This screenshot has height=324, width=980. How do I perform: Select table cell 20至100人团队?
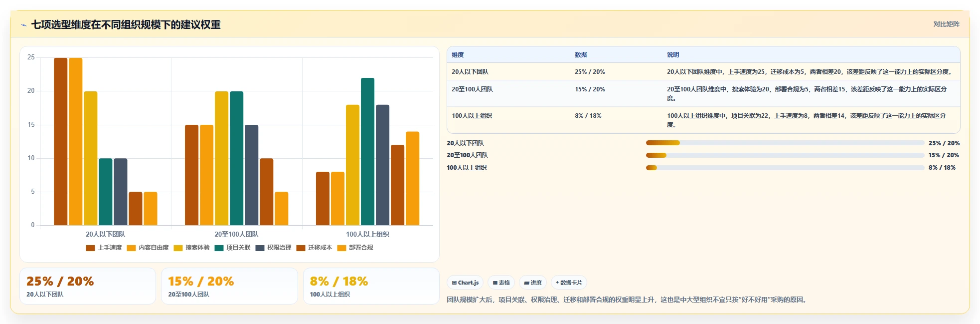click(x=508, y=94)
